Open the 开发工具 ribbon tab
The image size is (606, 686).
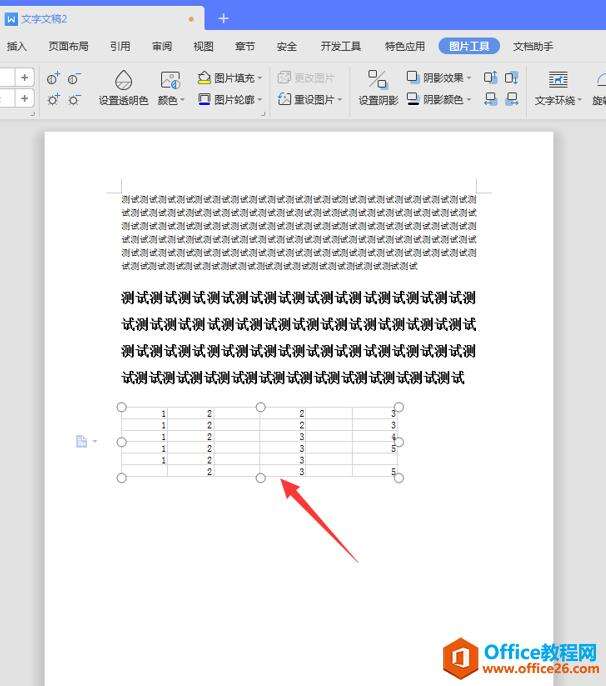(x=340, y=46)
